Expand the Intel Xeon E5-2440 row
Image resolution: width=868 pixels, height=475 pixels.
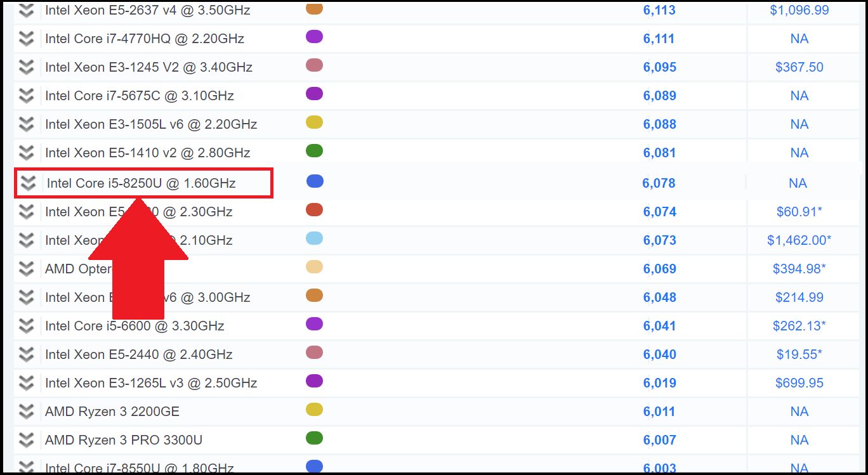26,354
